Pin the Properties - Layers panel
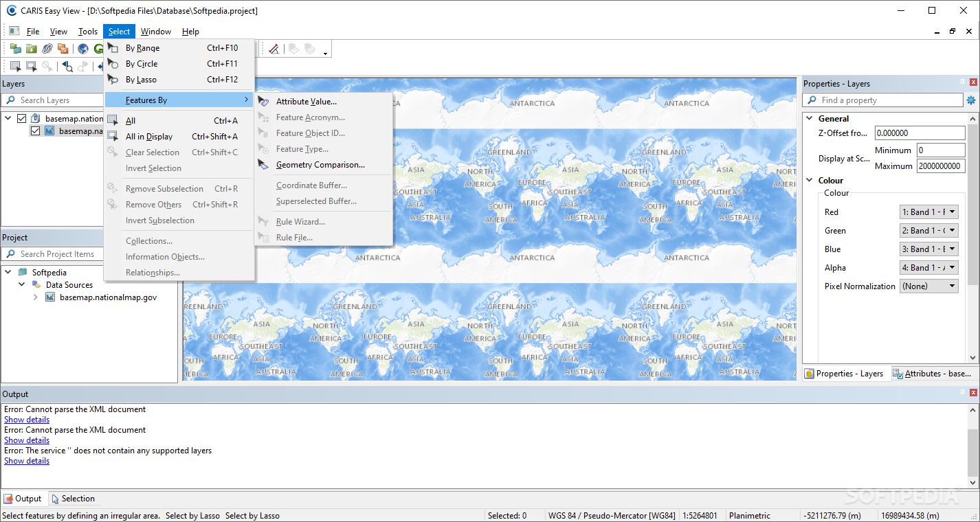This screenshot has height=522, width=980. click(962, 82)
